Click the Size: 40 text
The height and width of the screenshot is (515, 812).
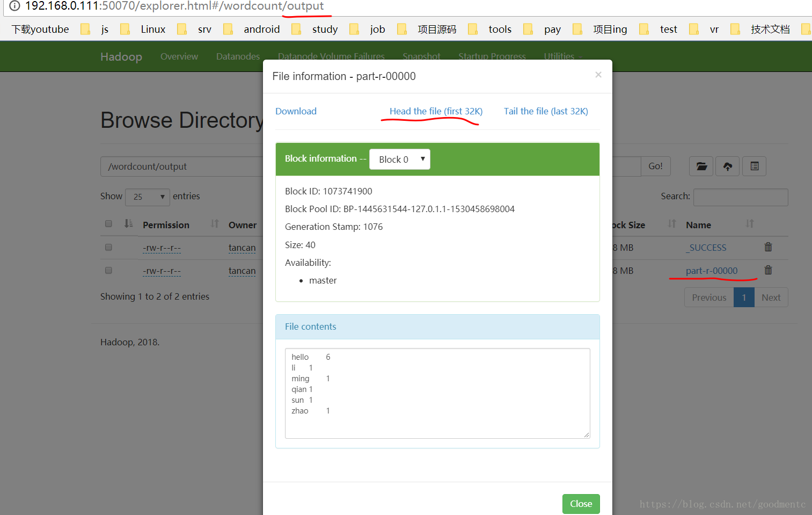[x=300, y=245]
